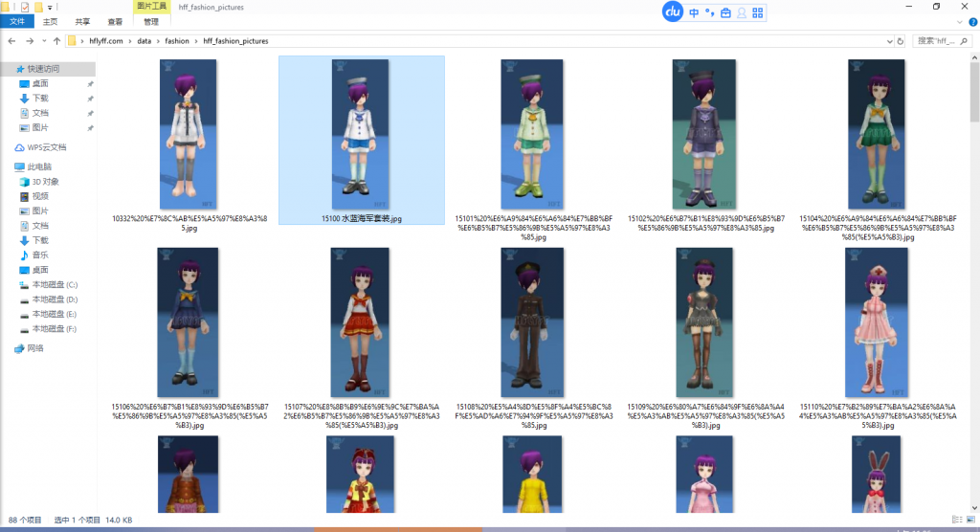Open 本地磁盘 (D:) drive
The height and width of the screenshot is (532, 980).
(x=49, y=299)
